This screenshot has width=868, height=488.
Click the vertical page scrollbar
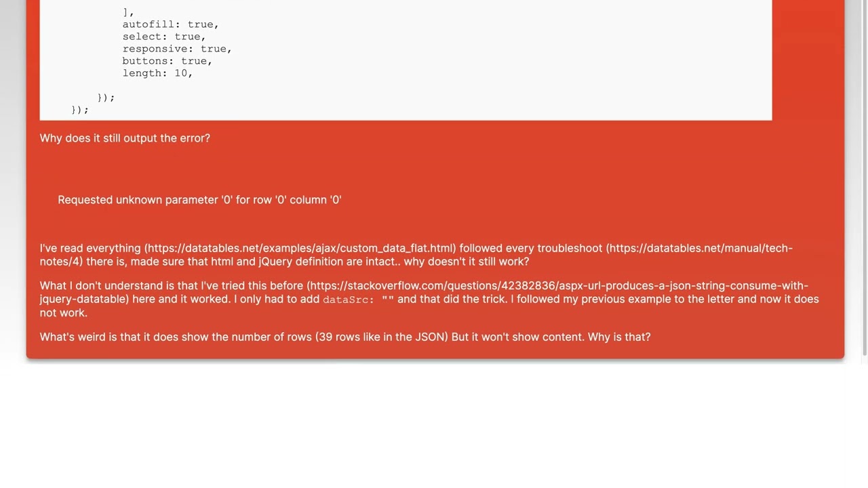click(864, 176)
